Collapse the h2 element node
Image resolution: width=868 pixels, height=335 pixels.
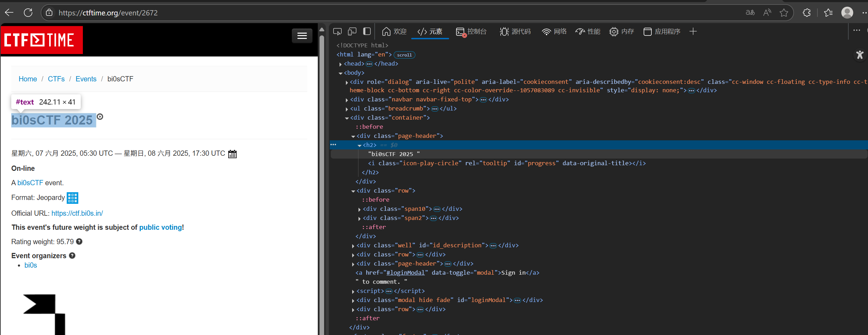[x=360, y=145]
